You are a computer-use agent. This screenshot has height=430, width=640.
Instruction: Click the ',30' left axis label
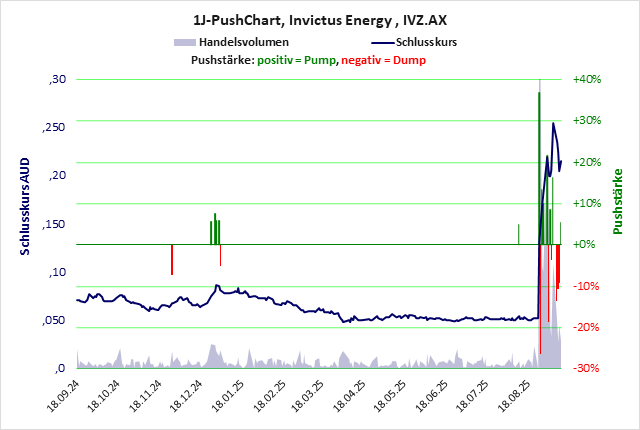pyautogui.click(x=58, y=79)
